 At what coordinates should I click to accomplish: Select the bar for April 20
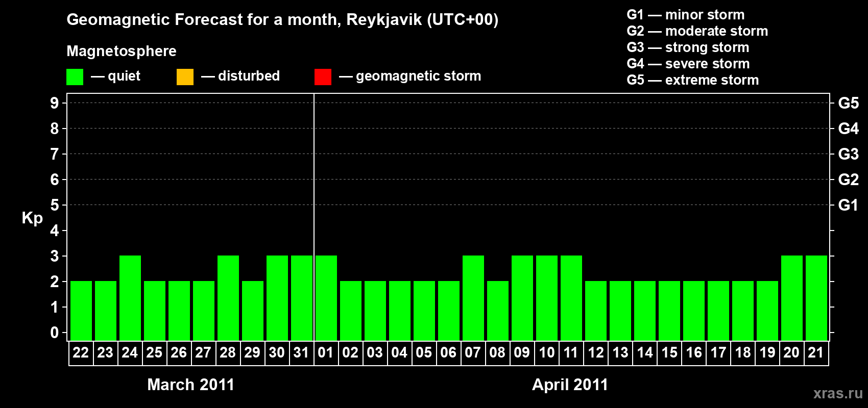792,298
